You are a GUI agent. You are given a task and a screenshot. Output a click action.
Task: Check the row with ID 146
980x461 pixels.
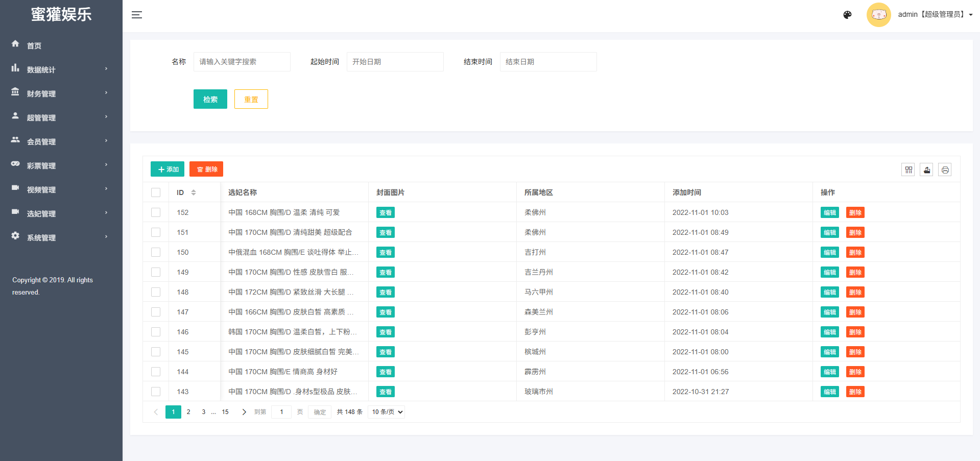pos(156,332)
